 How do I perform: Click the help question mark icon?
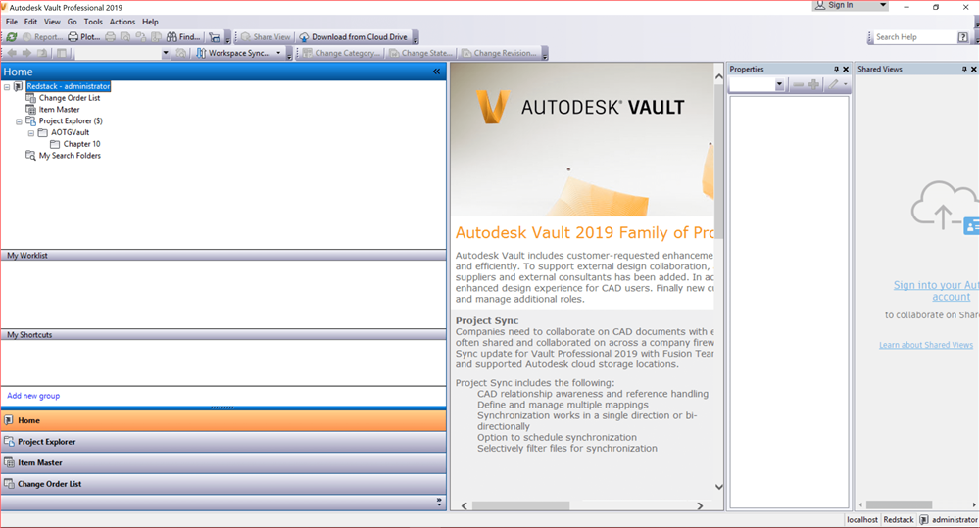tap(963, 37)
